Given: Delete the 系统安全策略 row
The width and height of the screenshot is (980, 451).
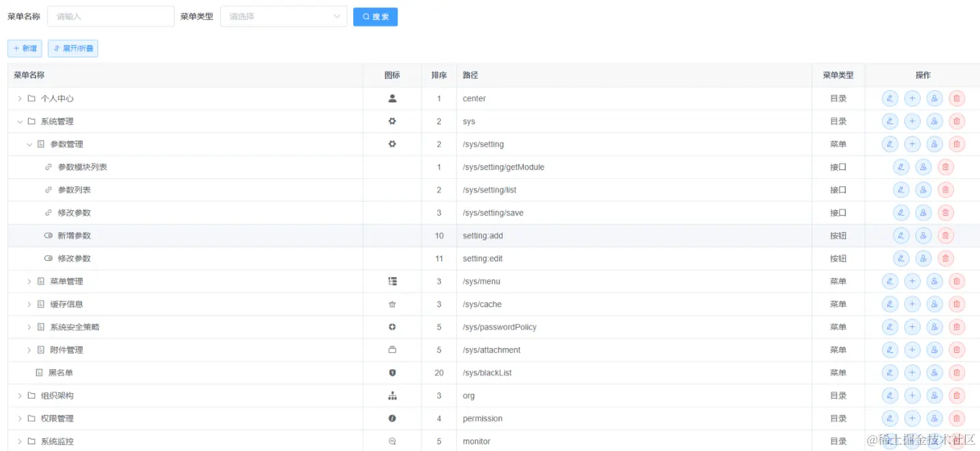Looking at the screenshot, I should (x=957, y=327).
